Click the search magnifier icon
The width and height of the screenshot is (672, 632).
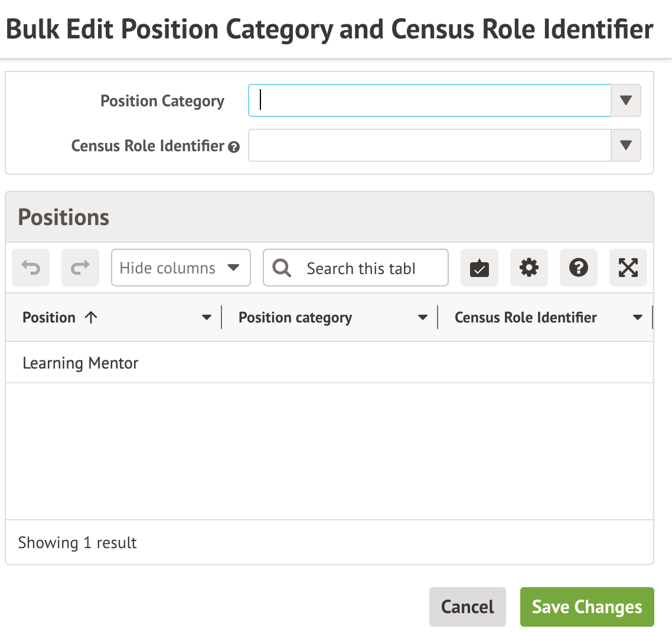pos(282,268)
